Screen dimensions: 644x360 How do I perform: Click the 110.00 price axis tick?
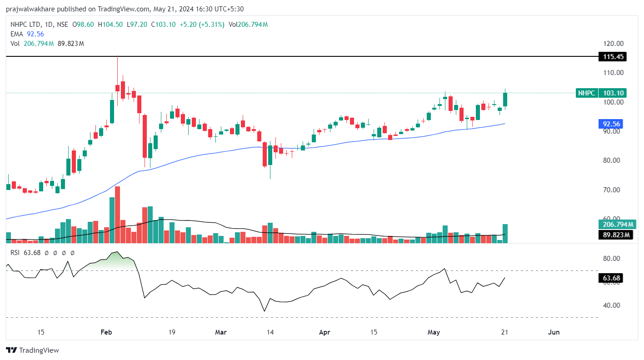coord(613,73)
